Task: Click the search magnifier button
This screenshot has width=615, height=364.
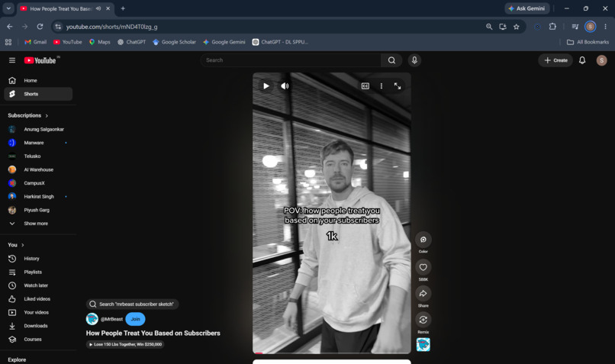Action: (x=391, y=60)
